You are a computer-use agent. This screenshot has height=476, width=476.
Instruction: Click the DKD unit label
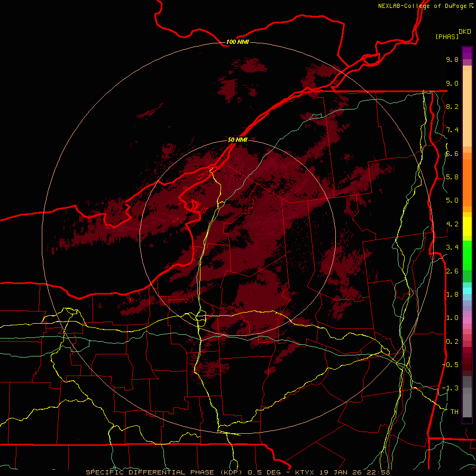(x=464, y=32)
